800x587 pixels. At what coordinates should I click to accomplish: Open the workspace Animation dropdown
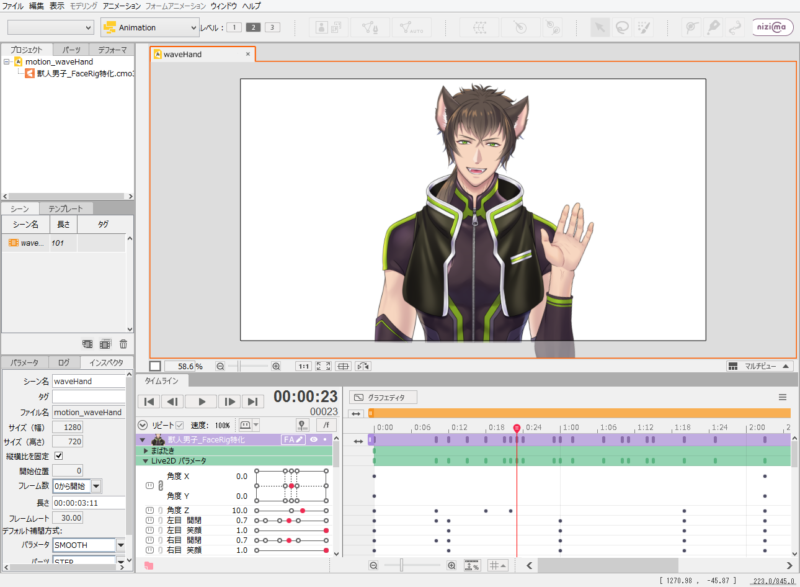point(149,28)
